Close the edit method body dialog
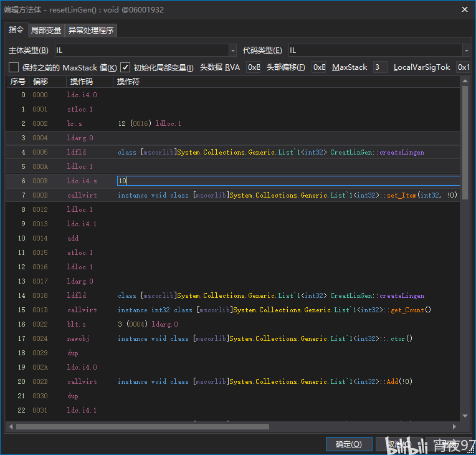This screenshot has height=455, width=476. click(464, 10)
